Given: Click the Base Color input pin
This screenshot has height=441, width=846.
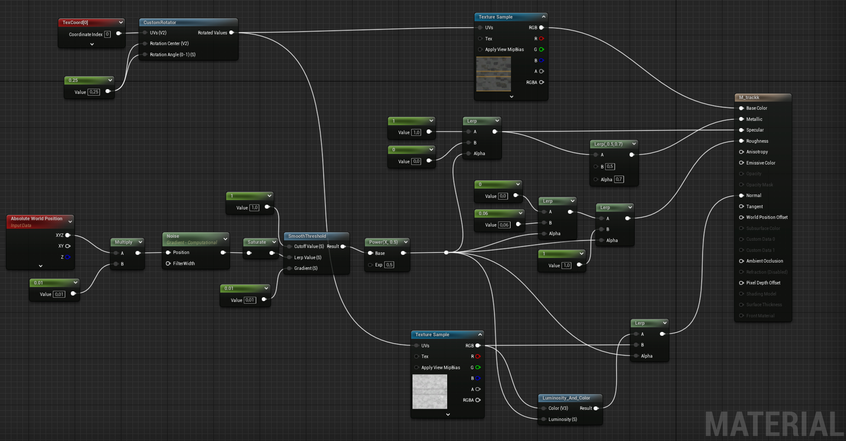Looking at the screenshot, I should (x=740, y=108).
